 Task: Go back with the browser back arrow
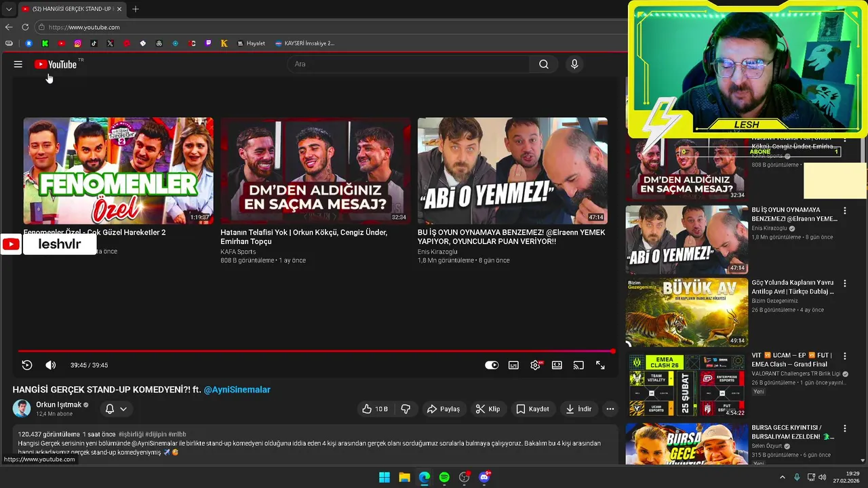coord(9,27)
